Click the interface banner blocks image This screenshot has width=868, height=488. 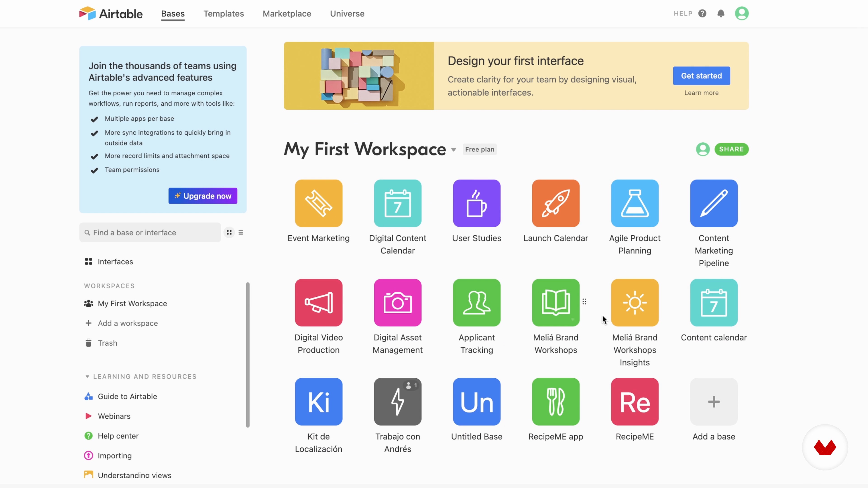359,76
